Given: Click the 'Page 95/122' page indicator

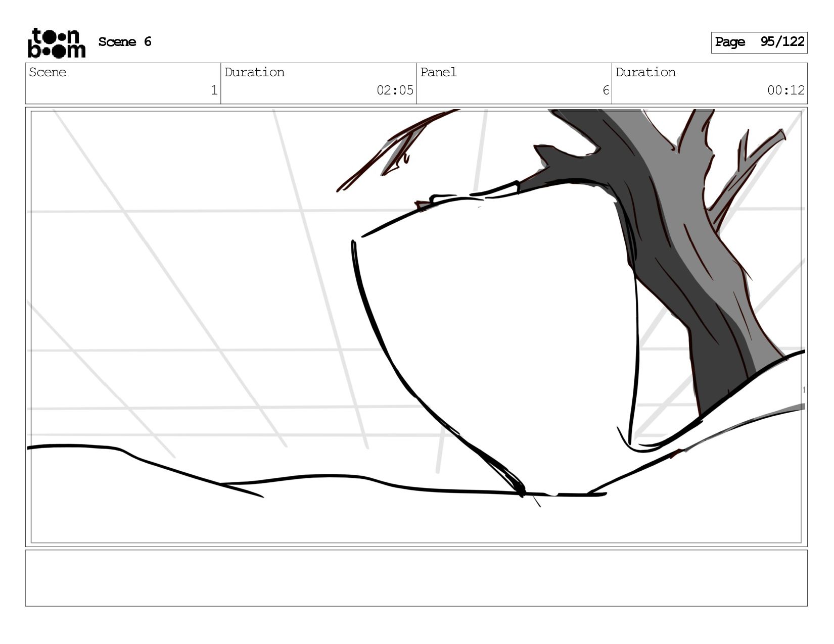Looking at the screenshot, I should pyautogui.click(x=759, y=42).
